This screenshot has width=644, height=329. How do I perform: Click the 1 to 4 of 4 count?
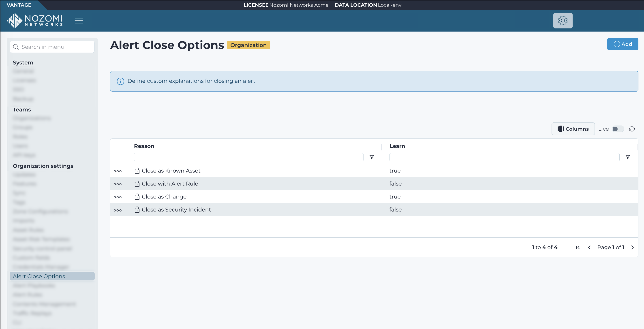tap(544, 248)
